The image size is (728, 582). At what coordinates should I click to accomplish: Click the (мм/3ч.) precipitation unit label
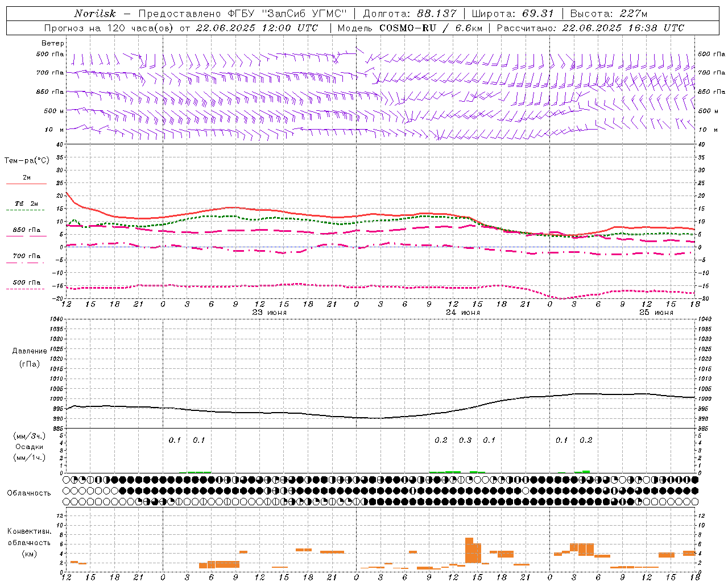click(30, 436)
